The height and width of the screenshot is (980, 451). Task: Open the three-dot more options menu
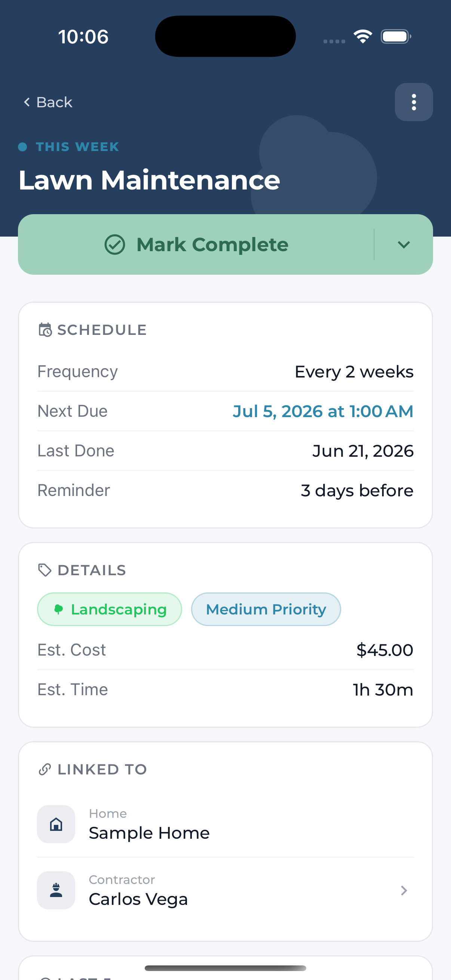(414, 102)
